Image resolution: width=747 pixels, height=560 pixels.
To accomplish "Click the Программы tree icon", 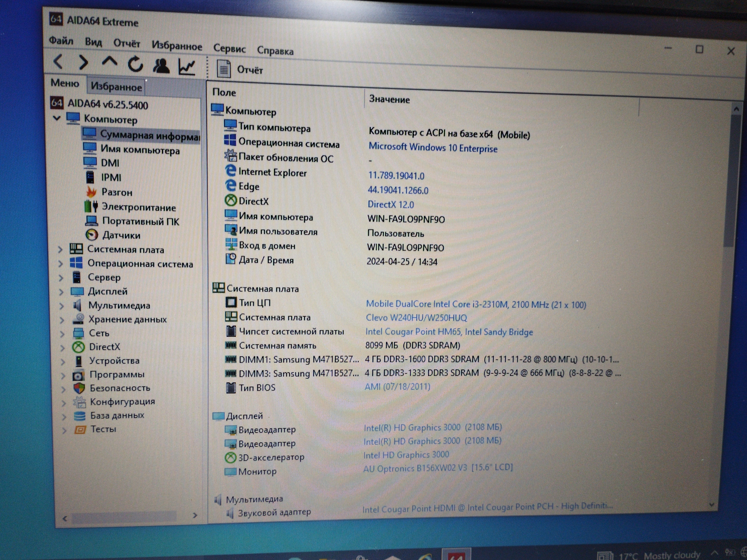I will point(78,375).
